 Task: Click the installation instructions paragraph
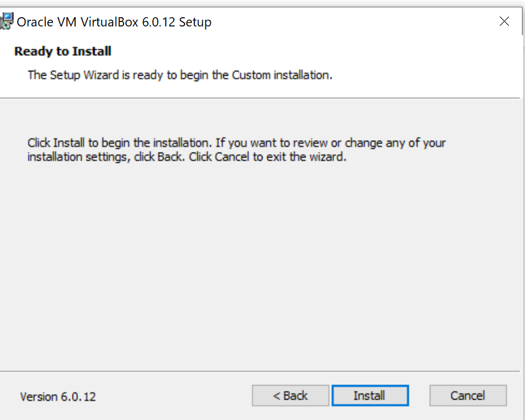pos(237,149)
